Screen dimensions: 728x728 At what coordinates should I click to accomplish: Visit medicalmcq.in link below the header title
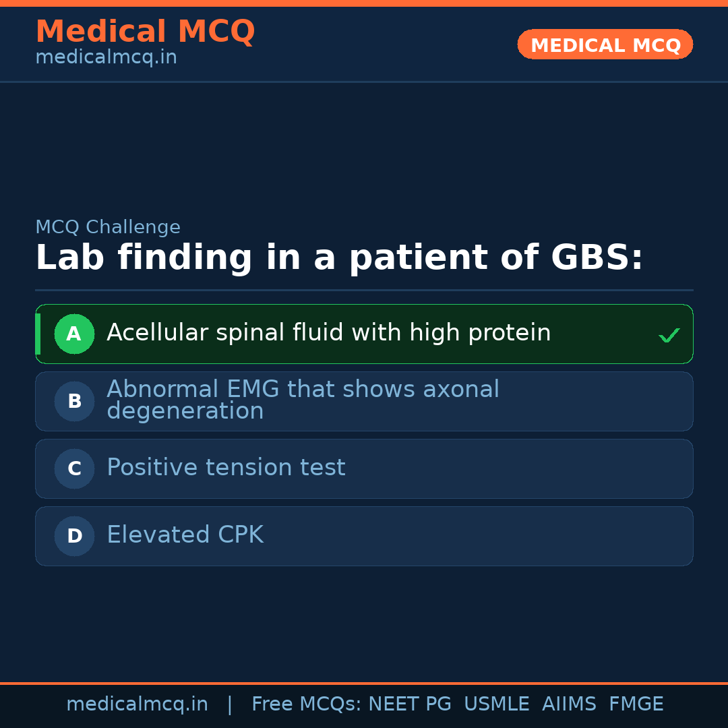[106, 58]
